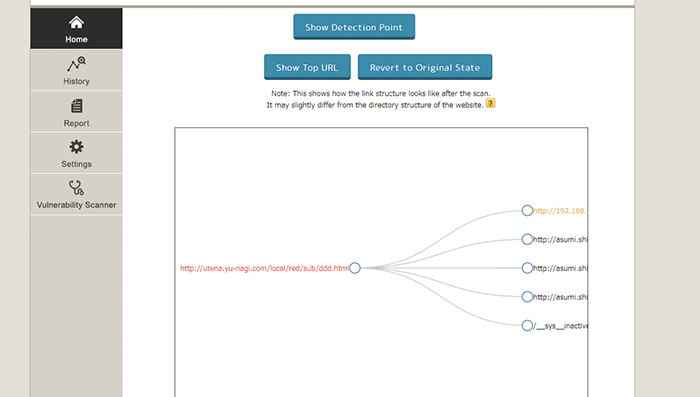700x397 pixels.
Task: Expand the /__sys__inactive node circle
Action: (x=527, y=326)
